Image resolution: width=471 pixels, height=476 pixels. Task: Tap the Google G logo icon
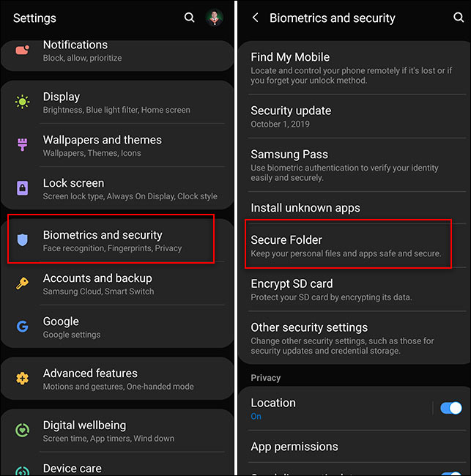click(22, 327)
